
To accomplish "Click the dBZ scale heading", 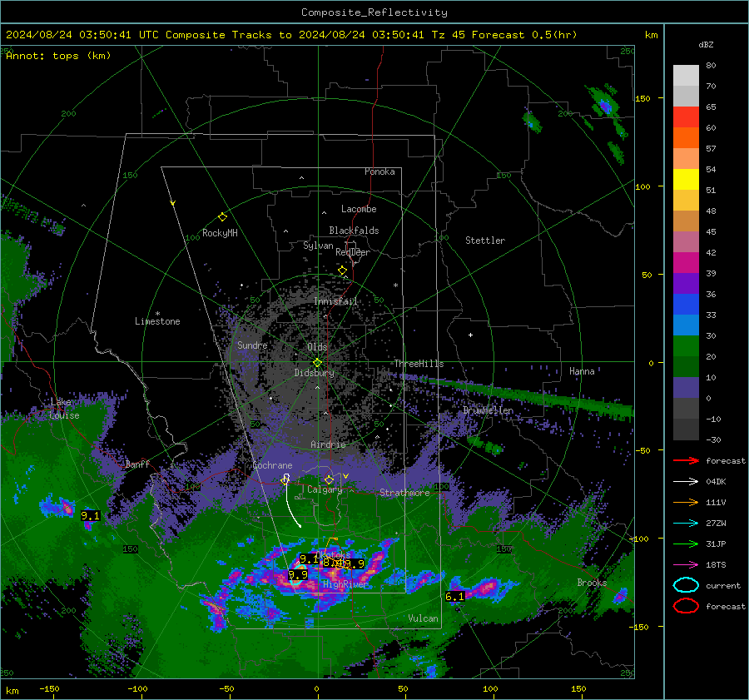I will [706, 44].
